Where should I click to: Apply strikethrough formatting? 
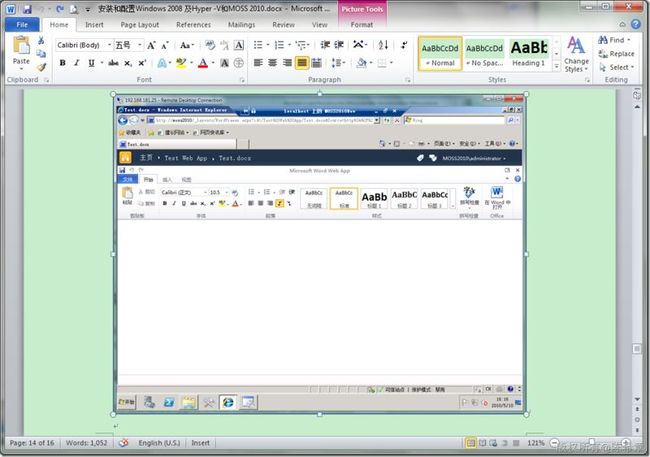(x=113, y=63)
